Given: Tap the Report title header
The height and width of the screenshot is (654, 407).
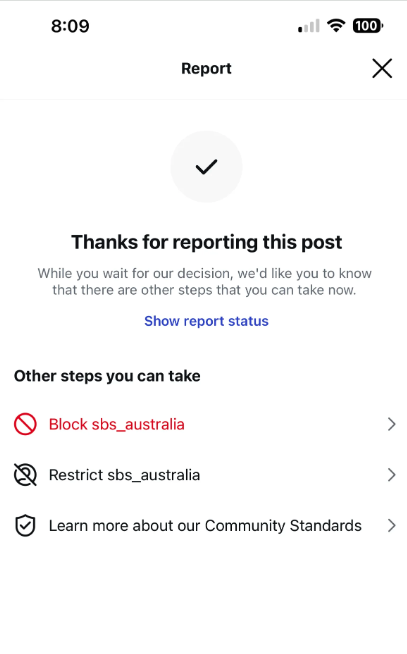Looking at the screenshot, I should [206, 68].
